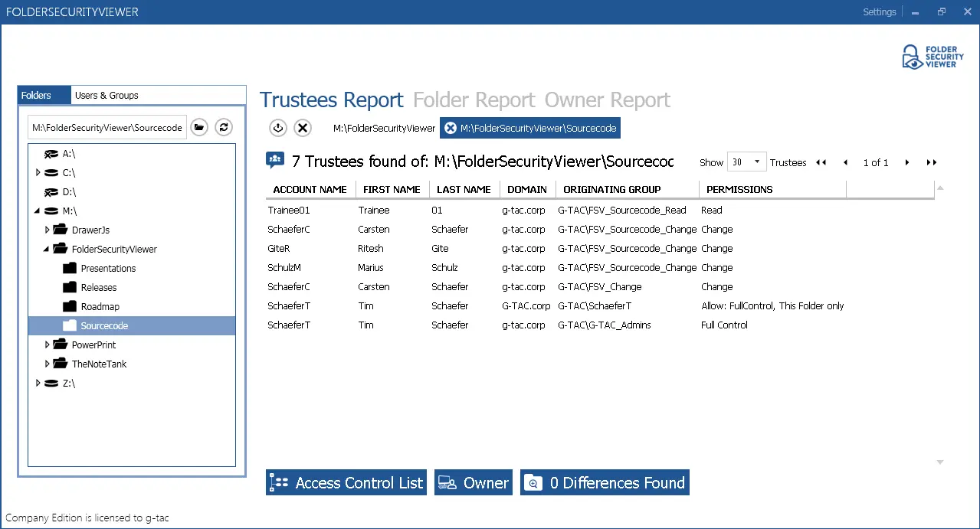Close the M:\FolderSecurityViewer\Sourcecode report tab via its X

[x=451, y=129]
